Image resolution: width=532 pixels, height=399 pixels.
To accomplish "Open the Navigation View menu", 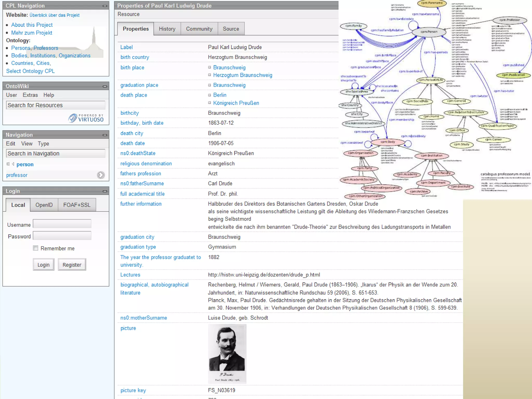I will click(x=27, y=144).
